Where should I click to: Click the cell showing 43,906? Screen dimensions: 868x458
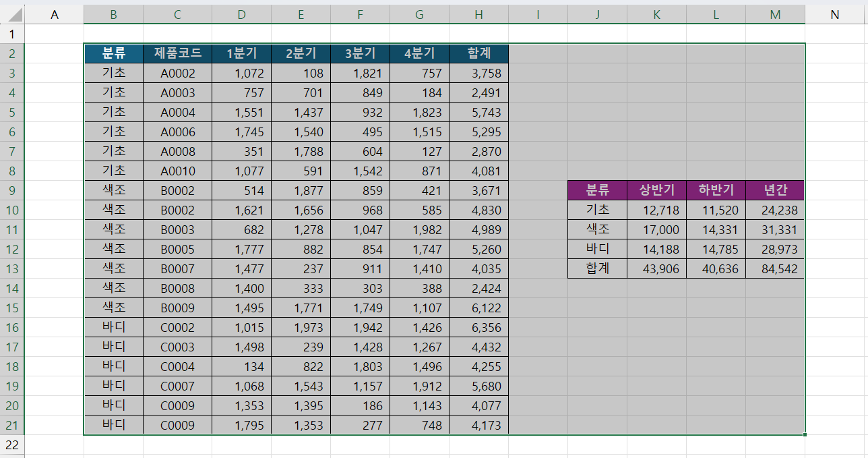pyautogui.click(x=656, y=268)
